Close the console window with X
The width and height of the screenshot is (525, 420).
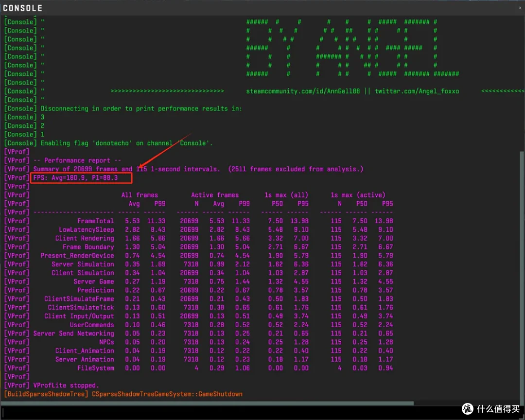pyautogui.click(x=520, y=8)
